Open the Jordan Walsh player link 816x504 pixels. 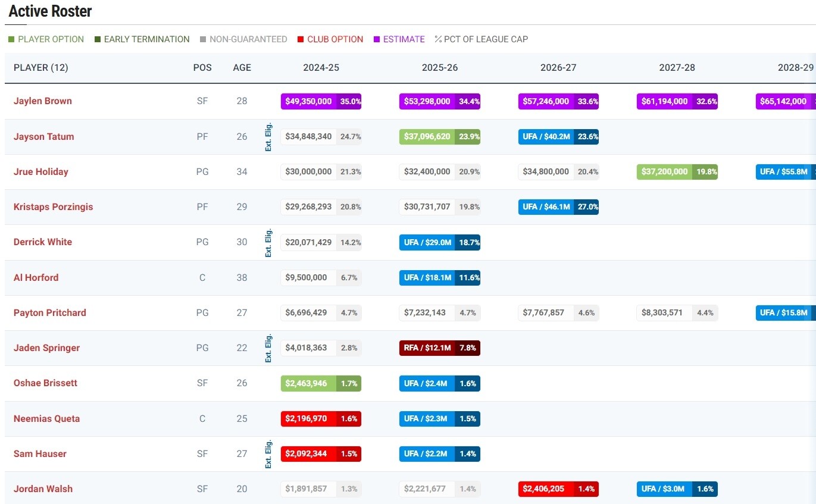(43, 489)
